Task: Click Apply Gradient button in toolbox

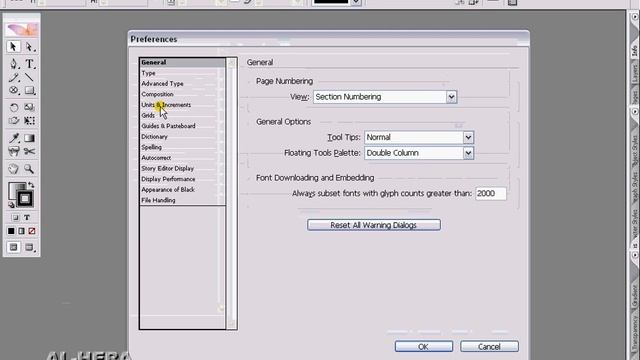Action: click(21, 231)
